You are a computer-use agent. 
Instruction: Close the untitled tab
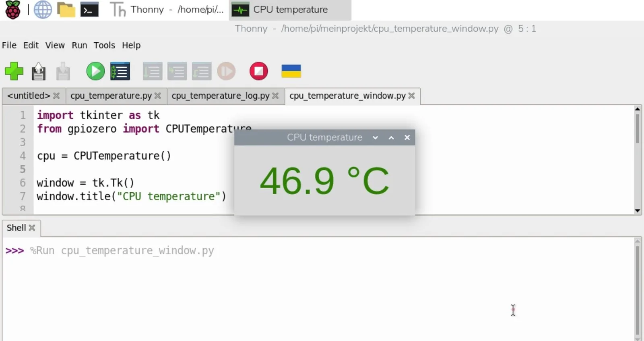[x=56, y=96]
